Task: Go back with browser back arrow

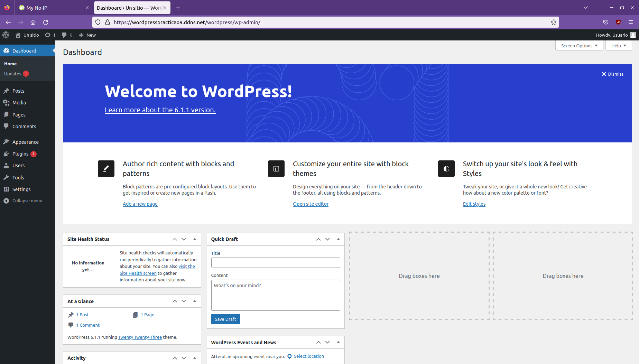Action: tap(8, 22)
